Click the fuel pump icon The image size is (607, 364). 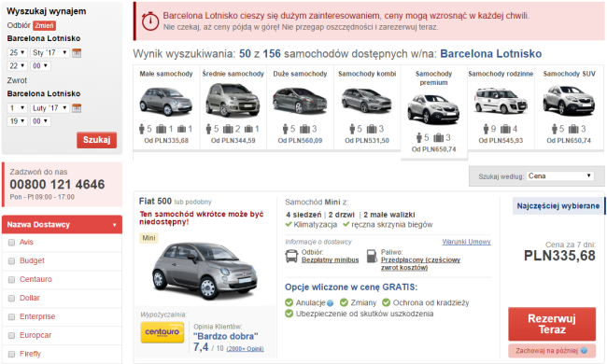[372, 256]
